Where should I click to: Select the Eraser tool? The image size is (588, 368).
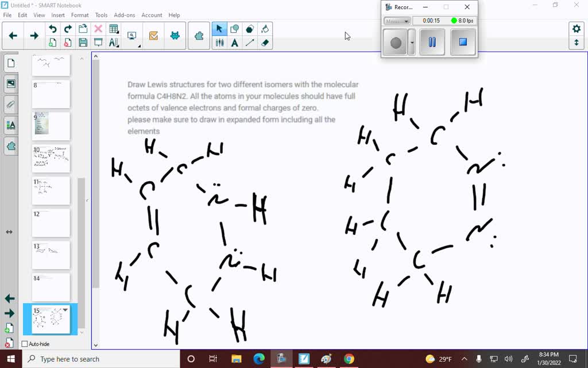265,42
